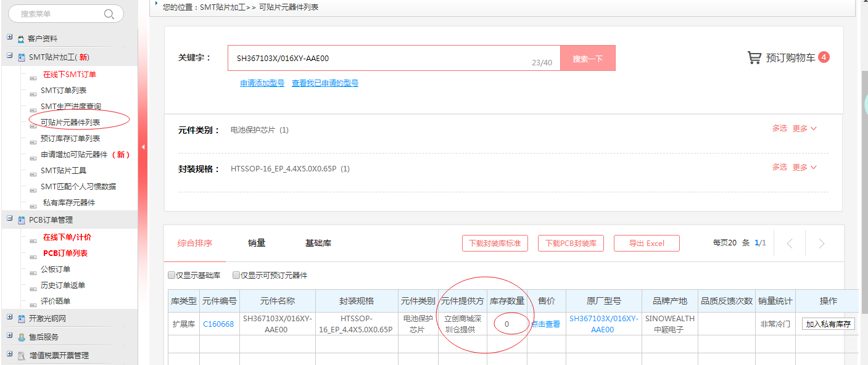Click the 售后服务 sidebar icon
The width and height of the screenshot is (868, 365).
(x=21, y=337)
